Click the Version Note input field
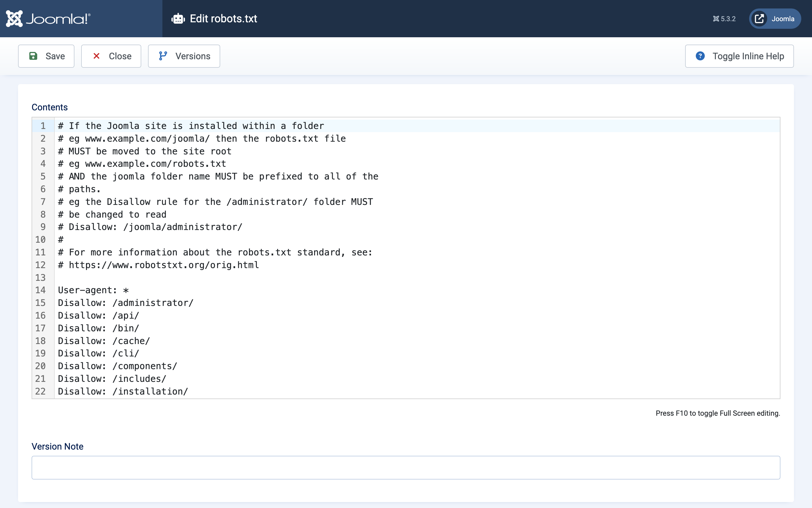Viewport: 812px width, 508px height. click(406, 467)
